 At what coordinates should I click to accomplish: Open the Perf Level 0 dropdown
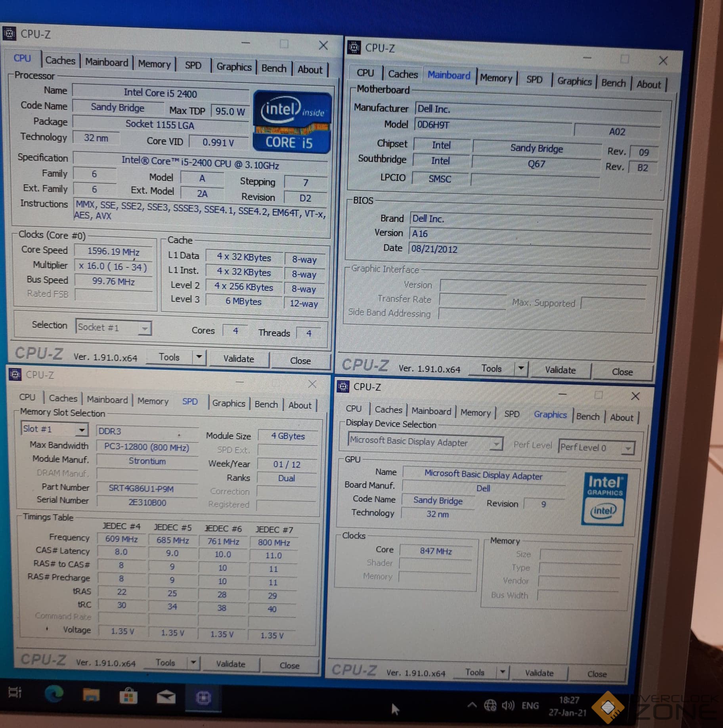(627, 448)
